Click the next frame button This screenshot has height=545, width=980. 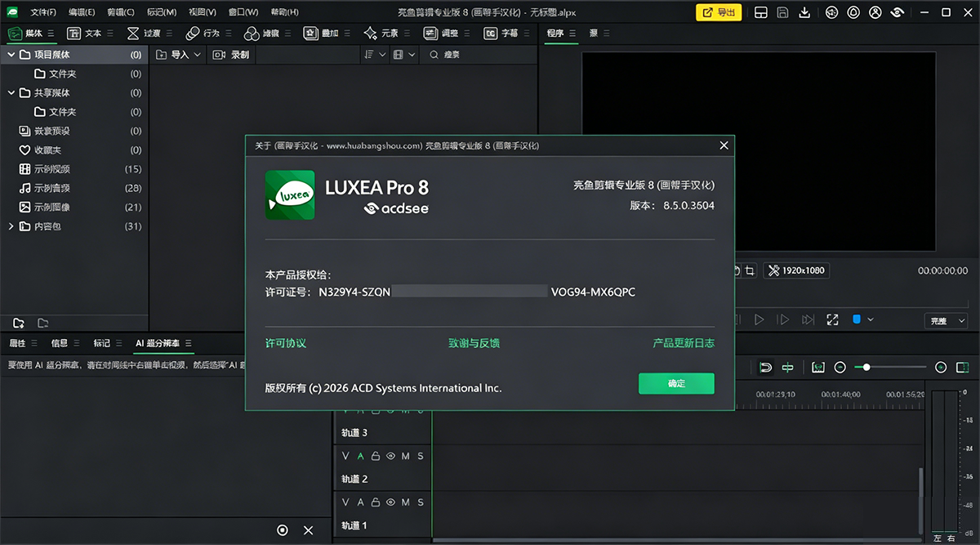tap(783, 320)
